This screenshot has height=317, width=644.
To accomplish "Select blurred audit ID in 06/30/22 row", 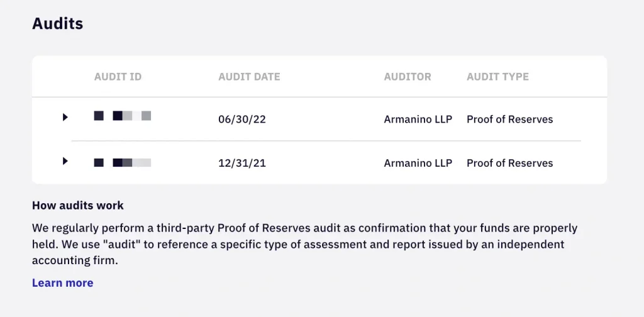I will pos(123,116).
